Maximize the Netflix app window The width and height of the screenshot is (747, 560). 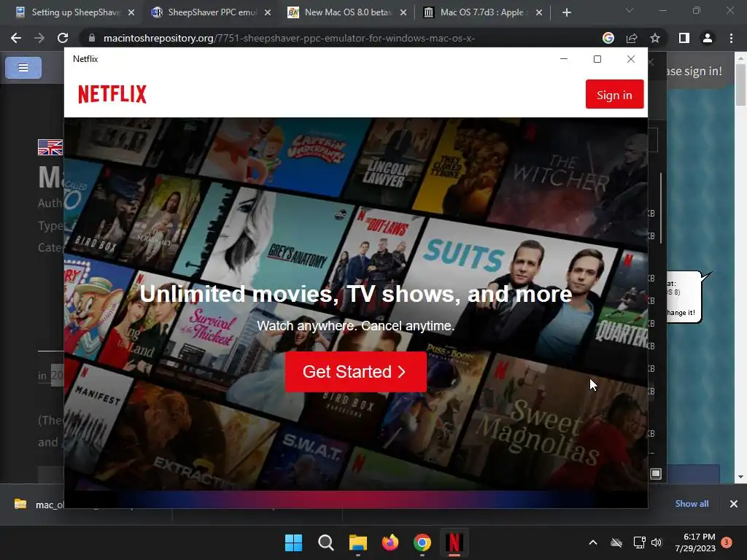[597, 59]
